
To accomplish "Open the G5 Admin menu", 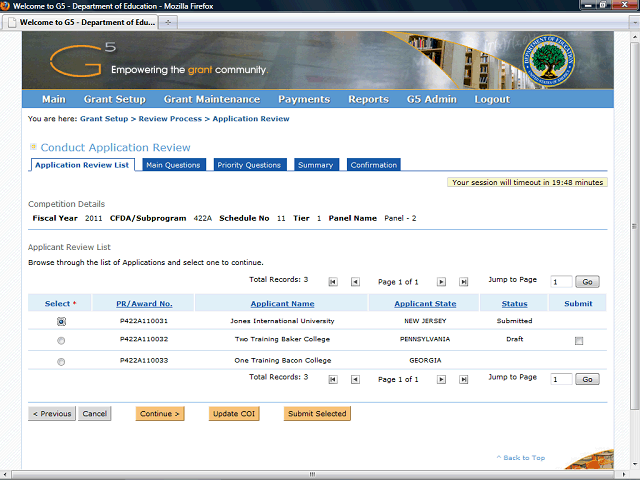I will [x=431, y=99].
